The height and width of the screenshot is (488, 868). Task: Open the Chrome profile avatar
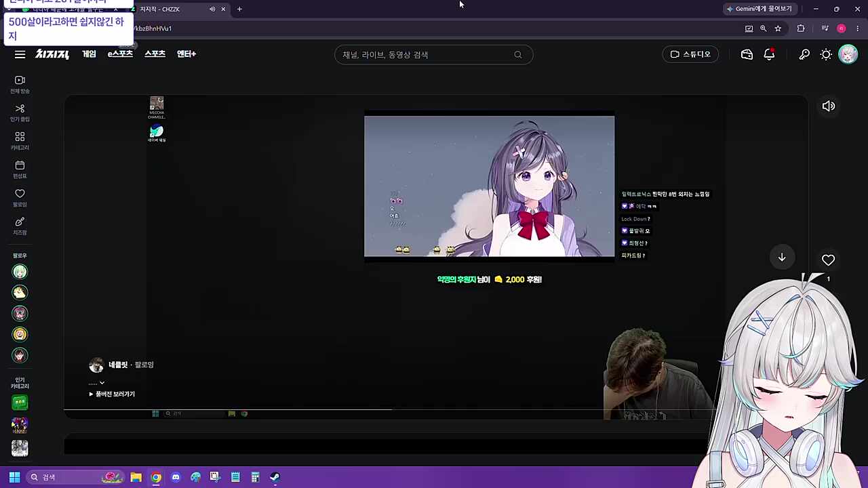click(841, 28)
